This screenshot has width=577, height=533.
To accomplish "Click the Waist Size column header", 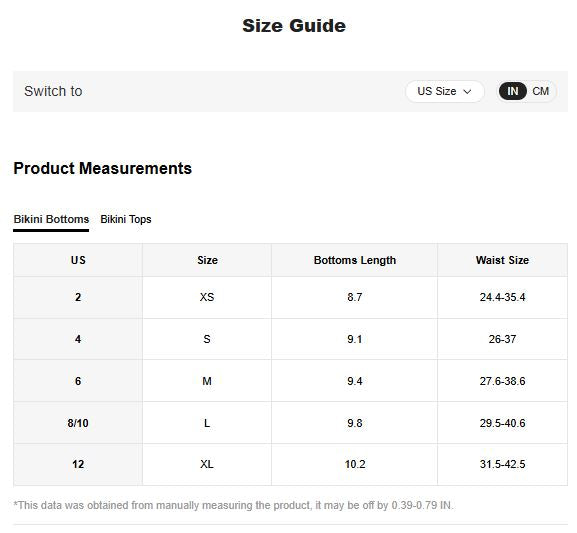I will (502, 260).
